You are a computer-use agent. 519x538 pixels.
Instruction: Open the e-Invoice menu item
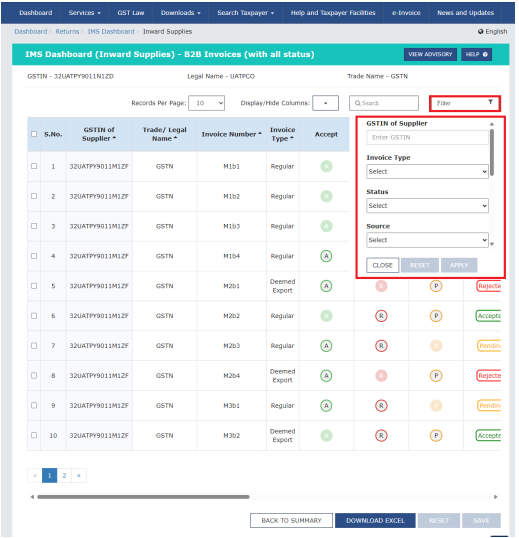click(406, 13)
